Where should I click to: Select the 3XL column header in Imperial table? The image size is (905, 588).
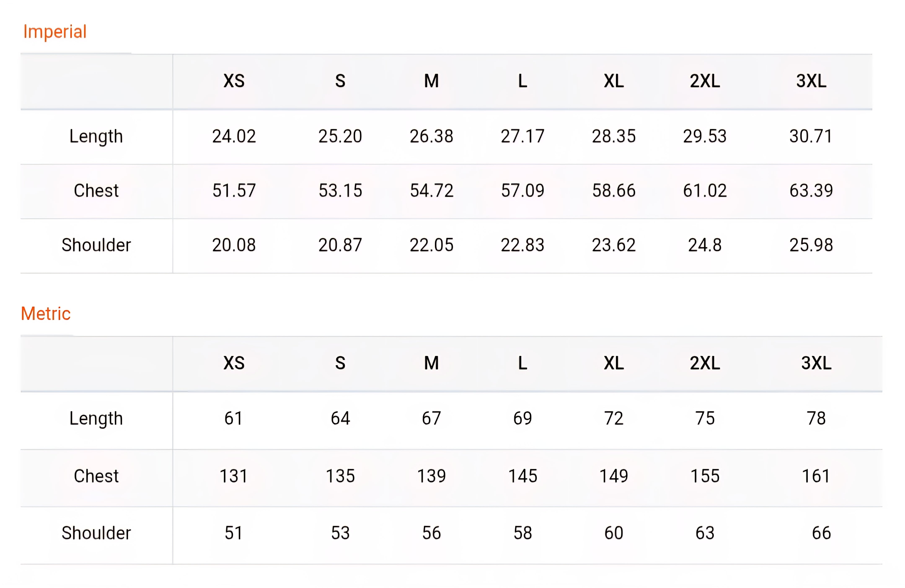pos(811,81)
